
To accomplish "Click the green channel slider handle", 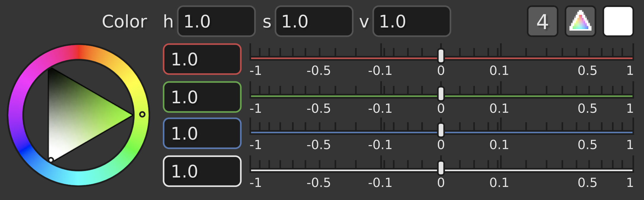I will [441, 94].
